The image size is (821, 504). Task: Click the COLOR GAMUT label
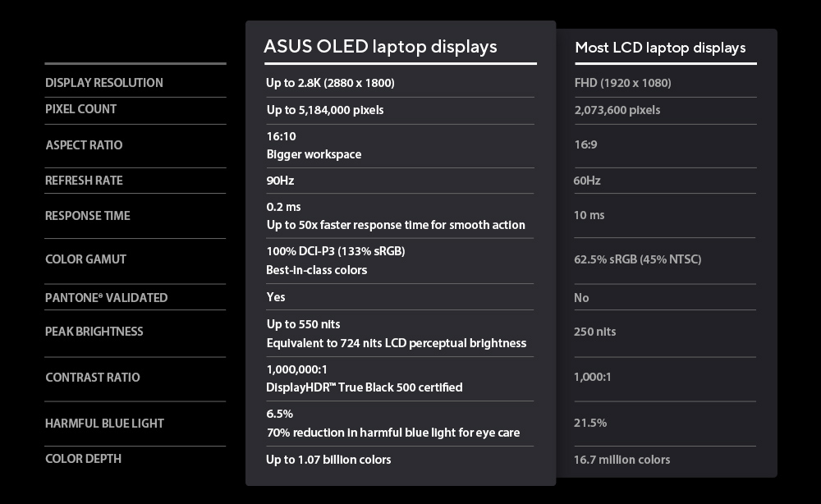tap(85, 259)
